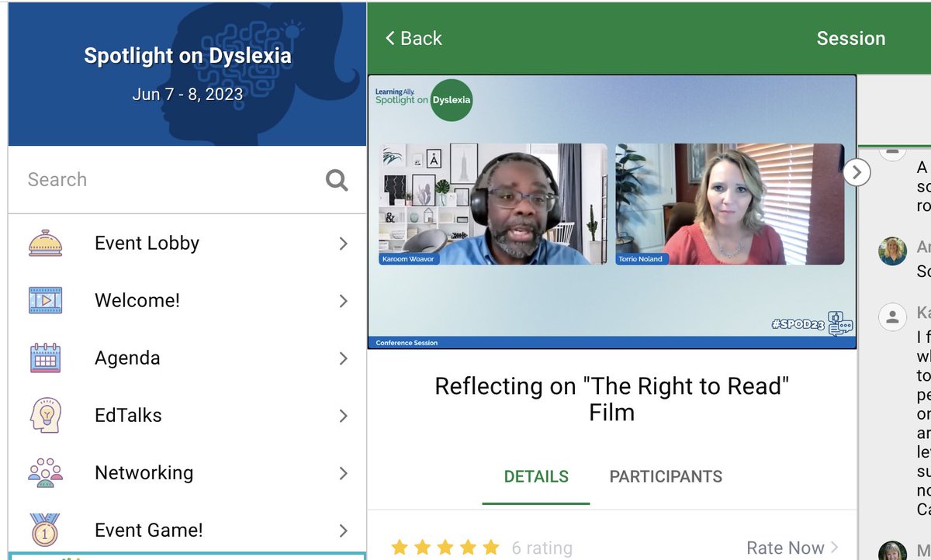
Task: Click the third rating star
Action: click(x=445, y=548)
